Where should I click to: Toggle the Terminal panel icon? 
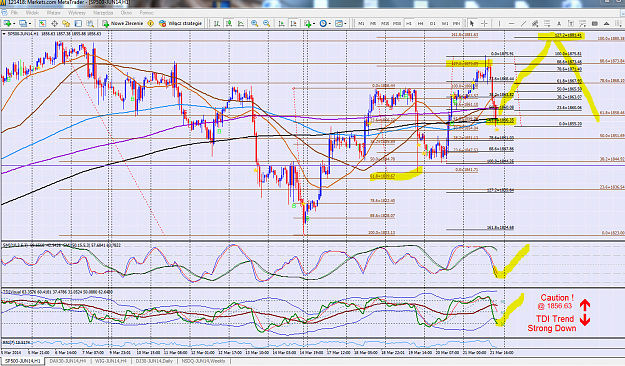coord(78,24)
